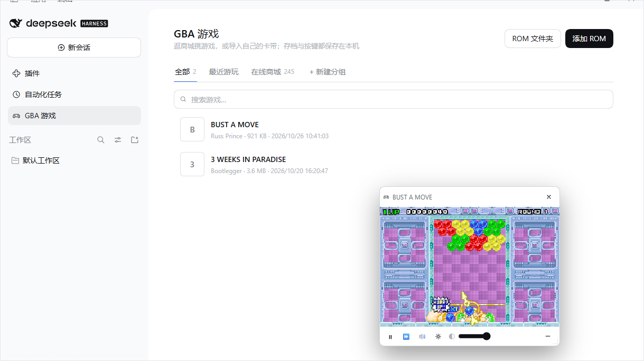Focus the 搜索游戏 search field

point(394,99)
